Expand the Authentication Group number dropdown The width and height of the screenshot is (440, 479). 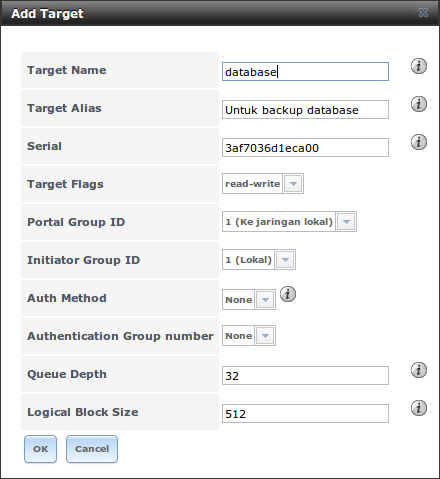265,336
